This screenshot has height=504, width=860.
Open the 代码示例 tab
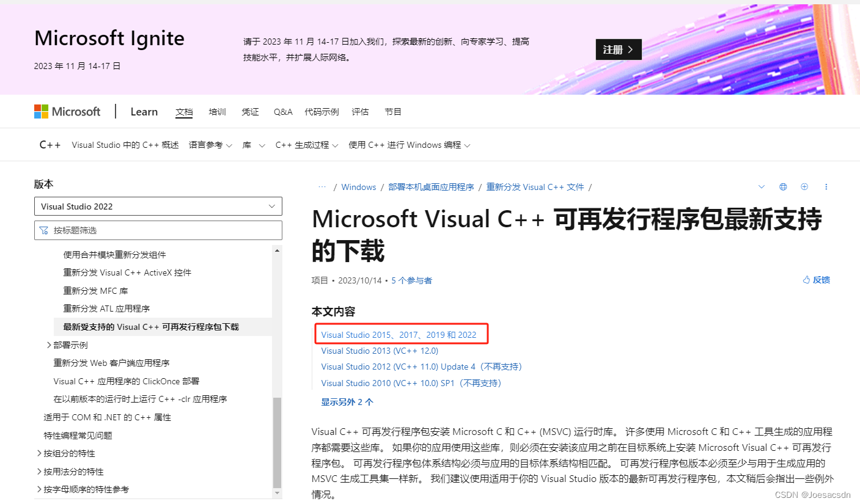point(322,112)
